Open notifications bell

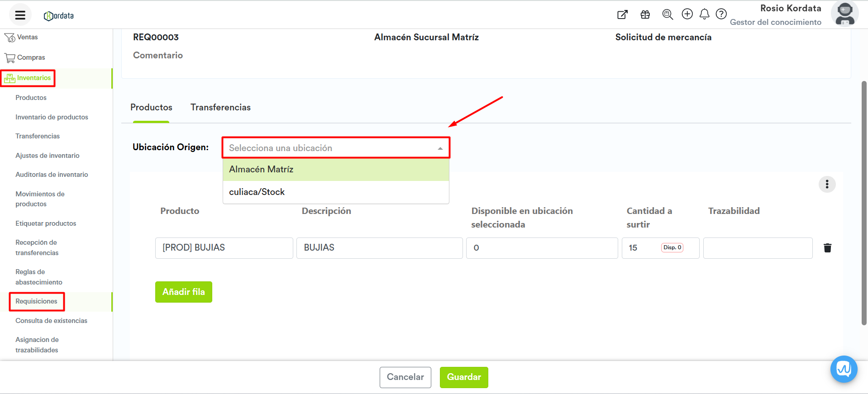tap(704, 14)
